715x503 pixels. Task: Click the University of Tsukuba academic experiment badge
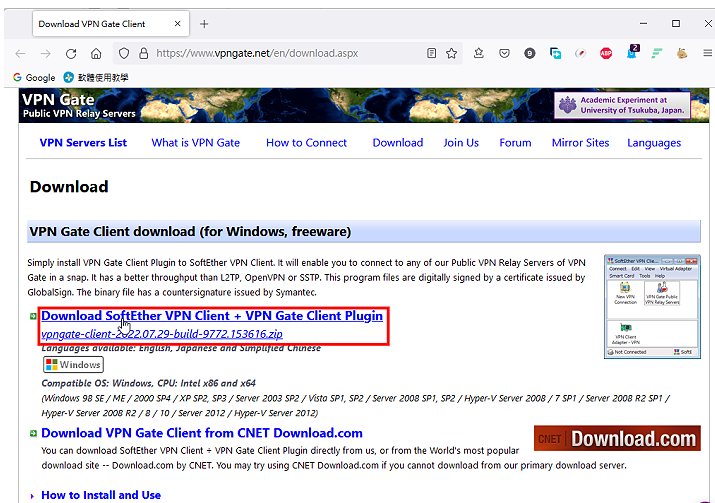point(622,105)
